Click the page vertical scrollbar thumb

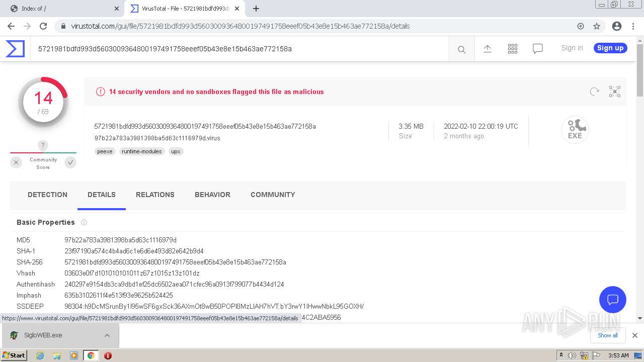(x=640, y=70)
